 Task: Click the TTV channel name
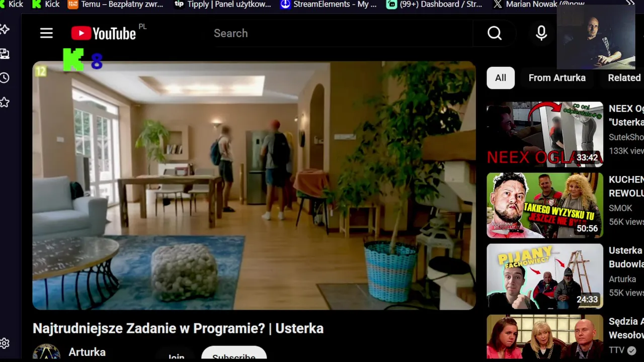pyautogui.click(x=616, y=350)
